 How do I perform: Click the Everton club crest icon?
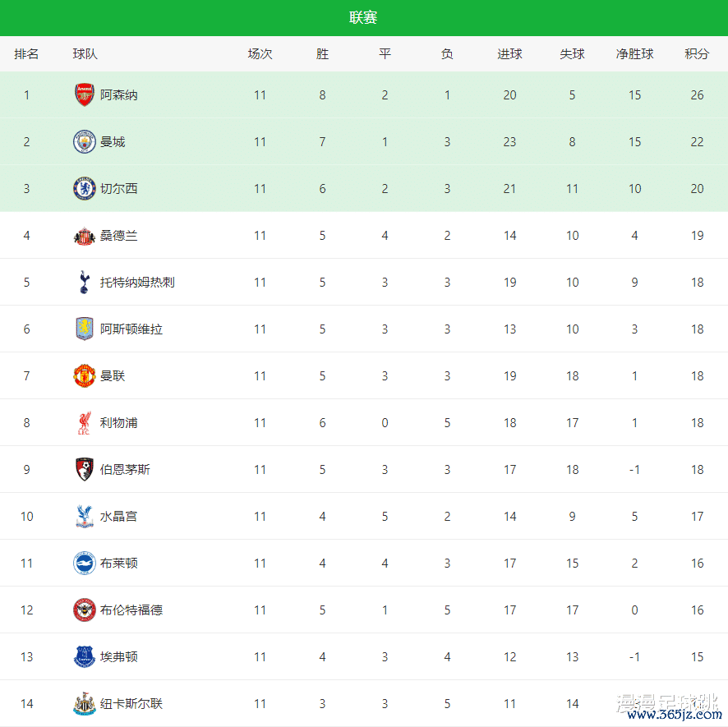click(85, 657)
